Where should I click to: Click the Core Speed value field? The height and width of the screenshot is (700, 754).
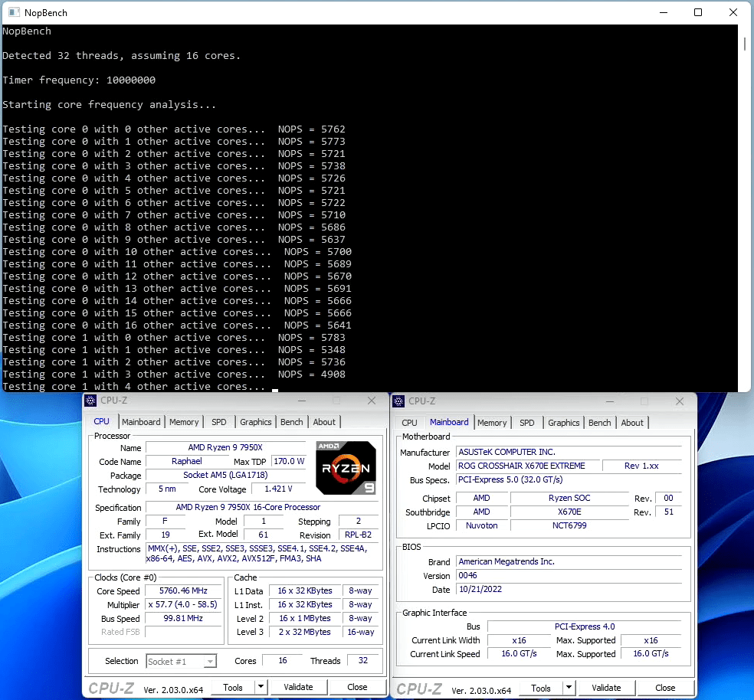182,591
